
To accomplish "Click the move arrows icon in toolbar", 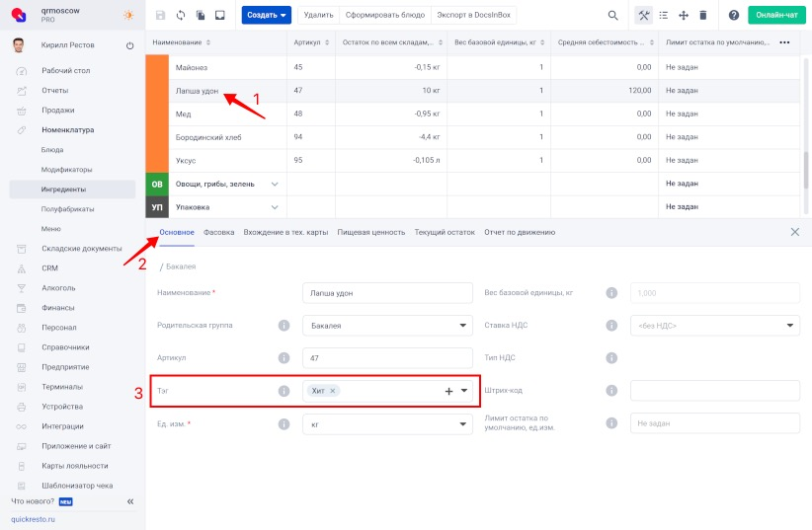I will [x=684, y=16].
